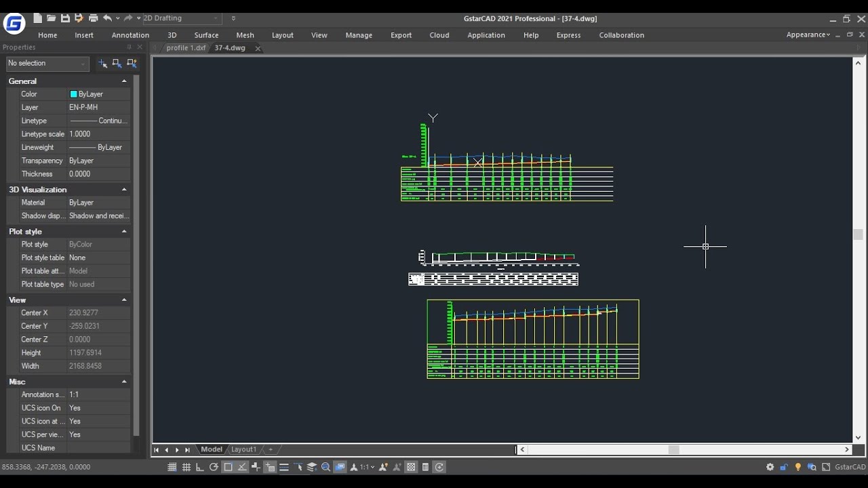
Task: Switch to the Insert ribbon tab
Action: click(84, 35)
